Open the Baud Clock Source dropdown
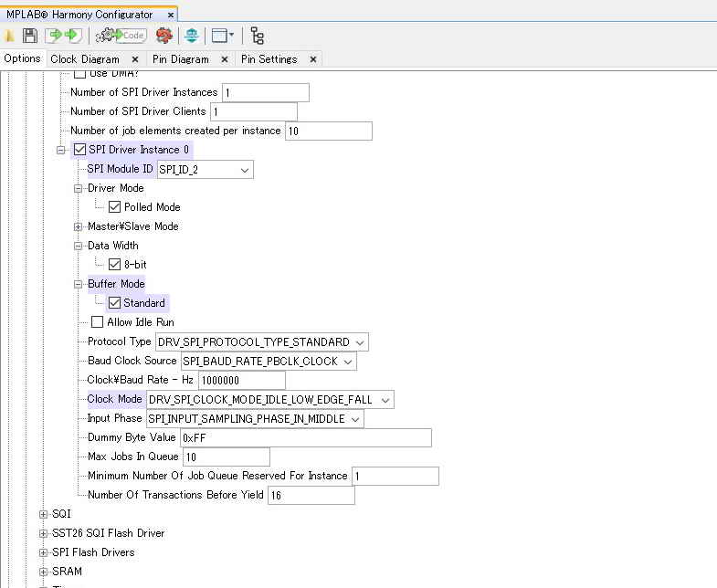The width and height of the screenshot is (717, 588). click(269, 362)
